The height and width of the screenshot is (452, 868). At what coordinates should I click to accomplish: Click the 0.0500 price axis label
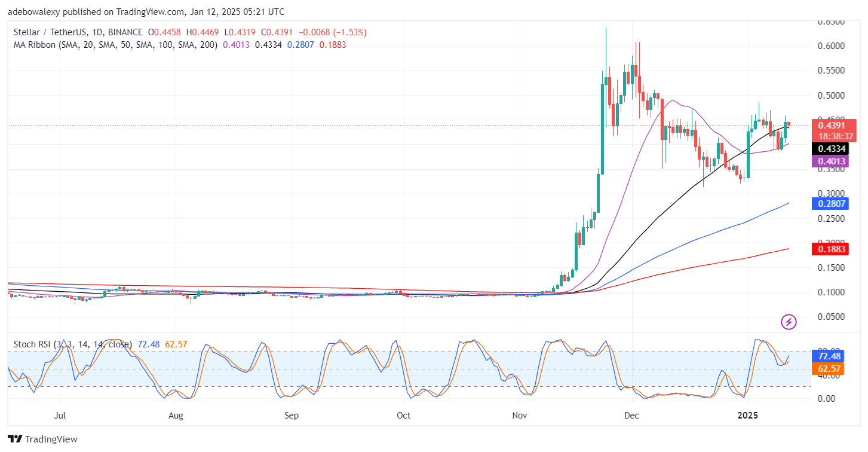coord(830,317)
